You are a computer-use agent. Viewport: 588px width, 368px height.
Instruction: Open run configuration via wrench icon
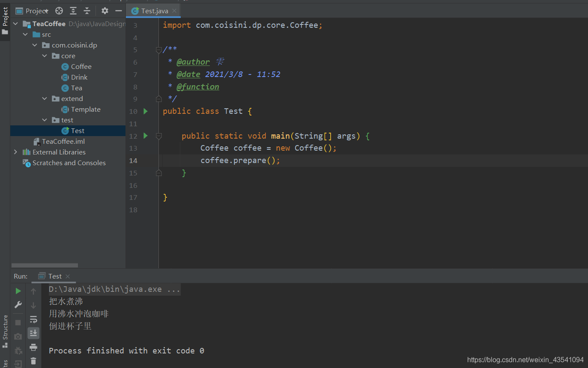(18, 305)
